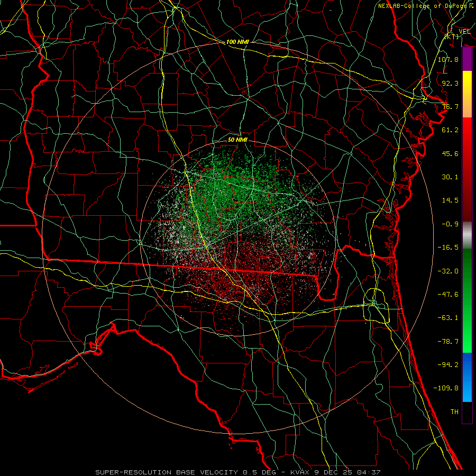The image size is (476, 476).
Task: Click the -0.9 velocity scale value
Action: click(x=450, y=224)
